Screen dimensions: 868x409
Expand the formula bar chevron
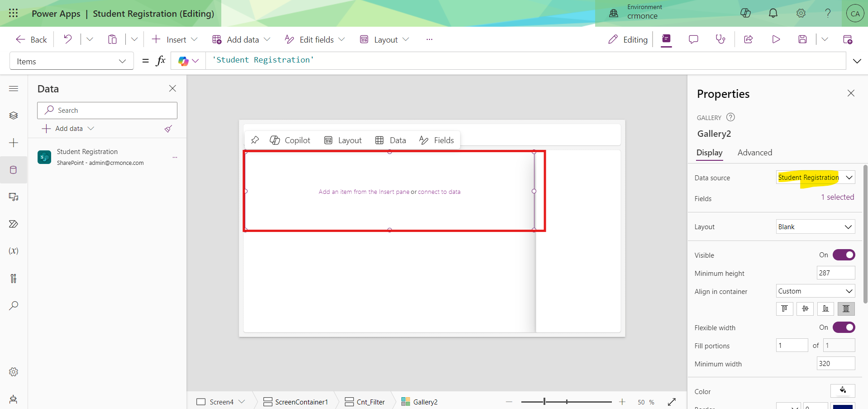click(857, 61)
